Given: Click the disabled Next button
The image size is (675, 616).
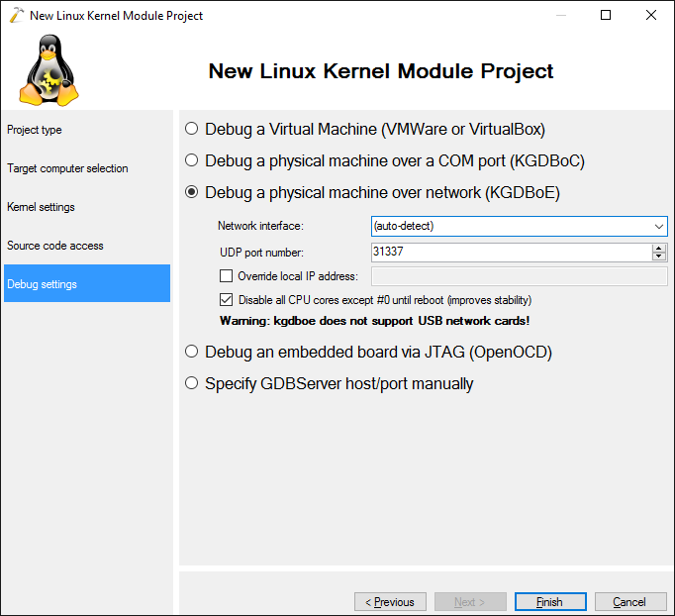Looking at the screenshot, I should tap(470, 602).
